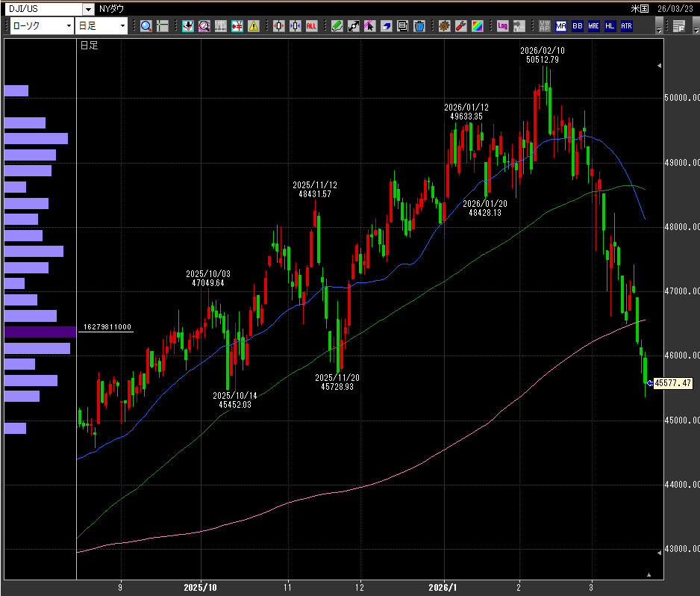The width and height of the screenshot is (700, 596).
Task: Click the lower price-axis scroll arrow
Action: pos(660,553)
